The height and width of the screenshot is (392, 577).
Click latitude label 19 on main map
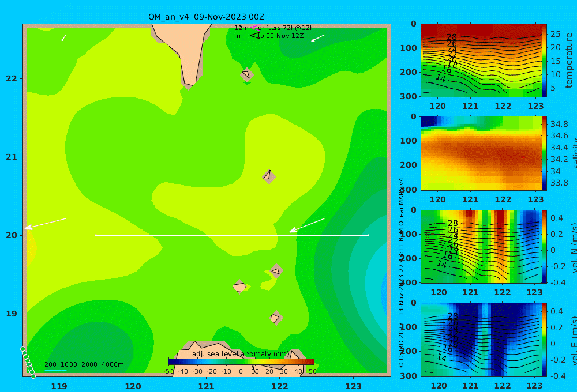(12, 314)
